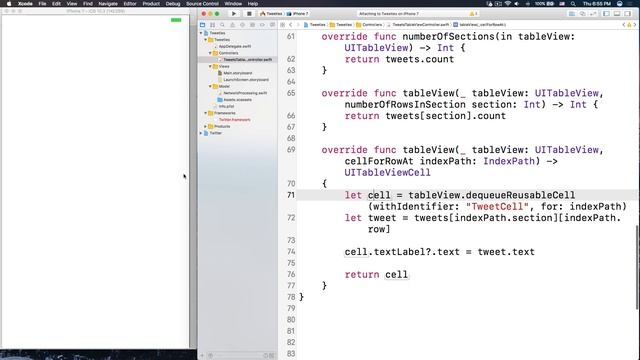This screenshot has width=640, height=360.
Task: Show the Standard editor layout
Action: tap(572, 13)
